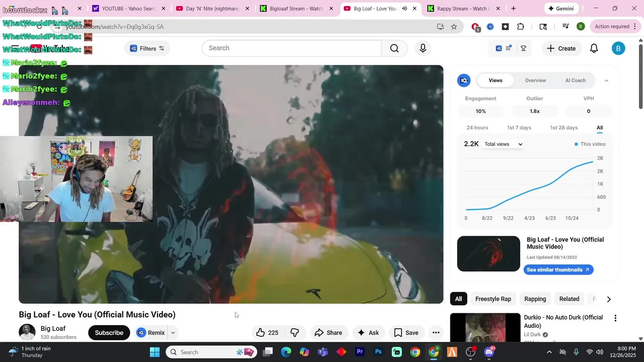
Task: Click See similar thumbnails link
Action: [x=558, y=270]
